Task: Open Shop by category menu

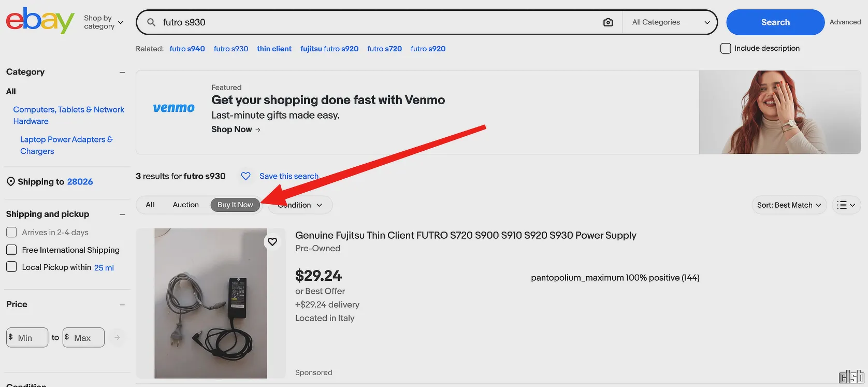Action: tap(104, 22)
